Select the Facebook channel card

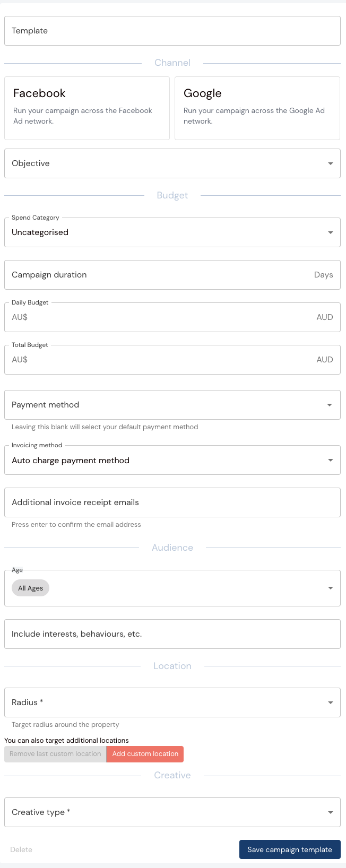click(x=87, y=108)
